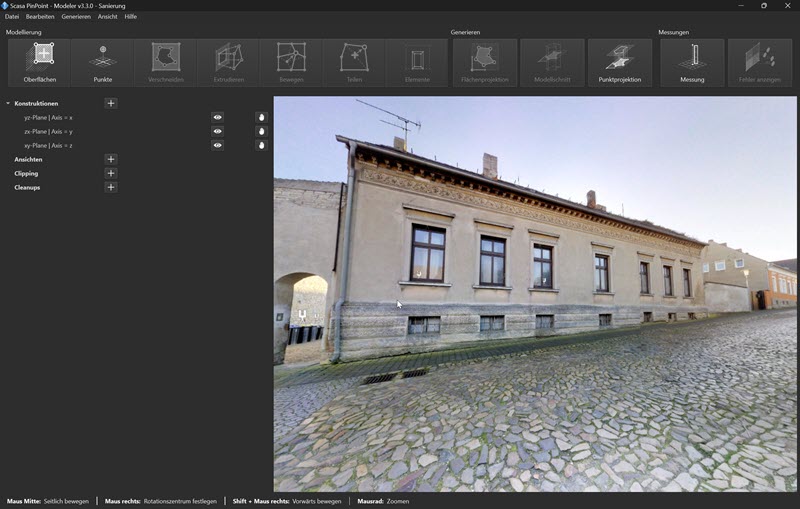Click the 'Vorwärts bewegen' status hint

click(316, 501)
